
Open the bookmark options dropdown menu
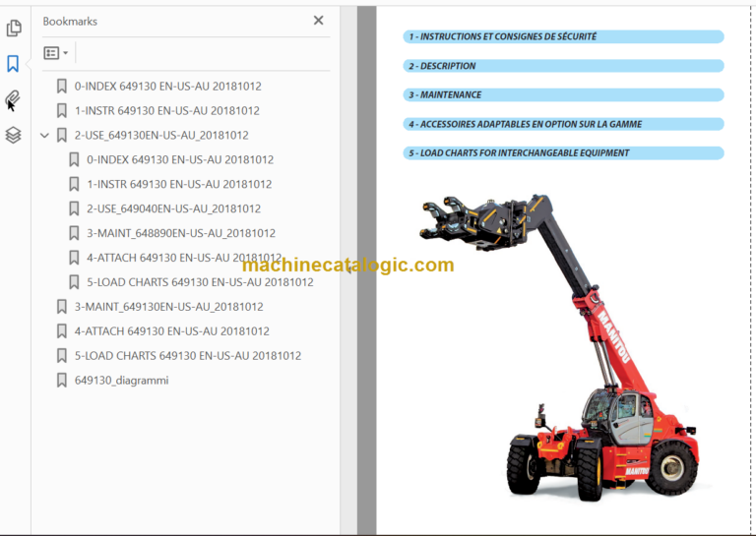click(55, 52)
